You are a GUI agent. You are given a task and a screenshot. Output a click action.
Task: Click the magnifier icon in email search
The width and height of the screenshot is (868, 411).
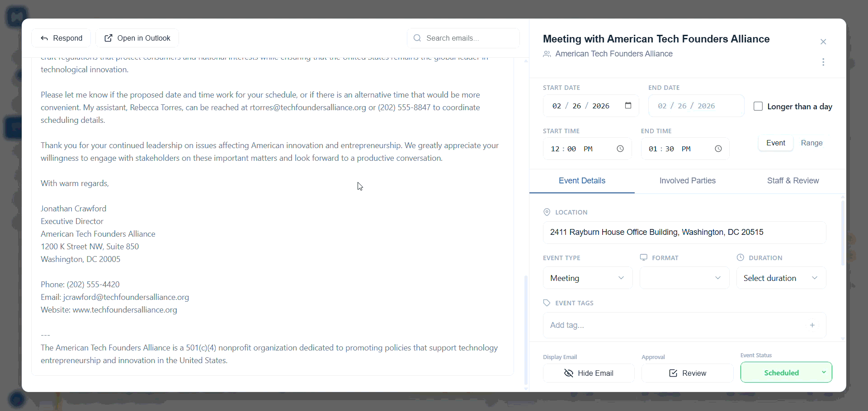click(417, 38)
